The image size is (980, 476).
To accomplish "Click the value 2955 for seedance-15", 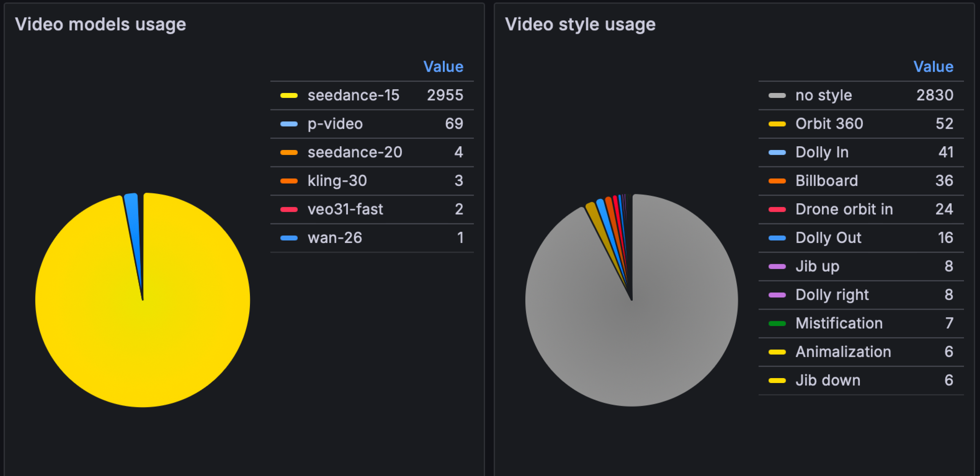I will [445, 95].
